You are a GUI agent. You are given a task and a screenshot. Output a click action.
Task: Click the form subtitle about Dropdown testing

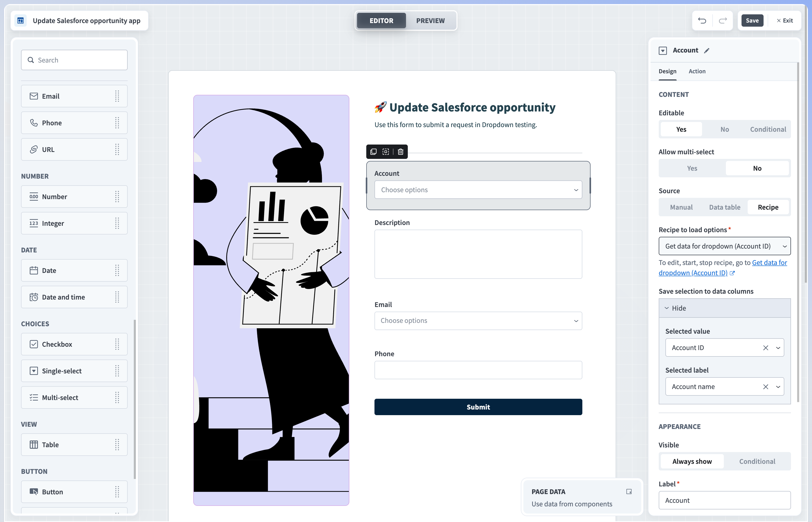456,125
